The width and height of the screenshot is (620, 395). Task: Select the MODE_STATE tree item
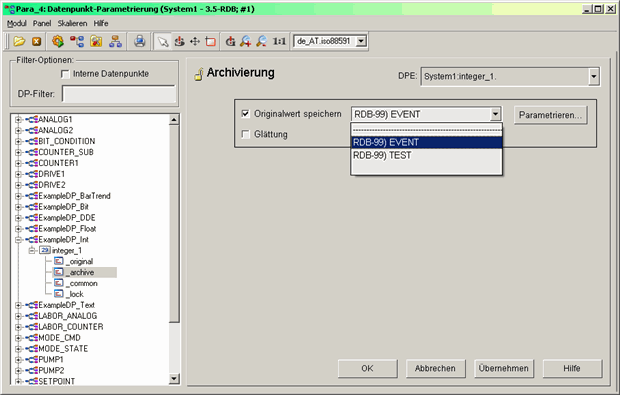[x=63, y=349]
